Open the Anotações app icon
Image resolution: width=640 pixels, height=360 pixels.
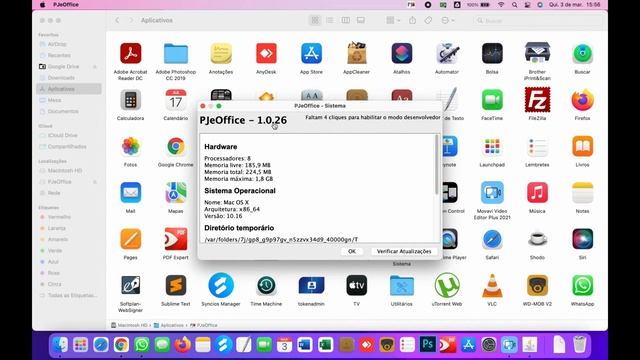[221, 53]
